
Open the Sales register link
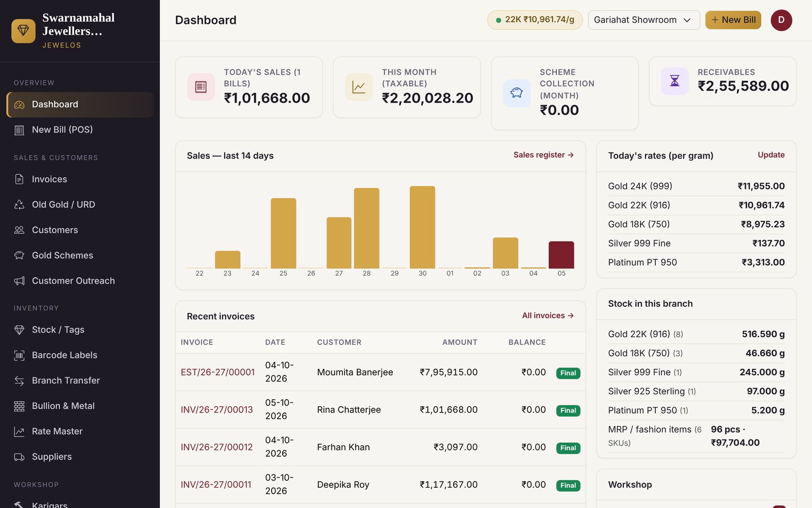(x=544, y=155)
